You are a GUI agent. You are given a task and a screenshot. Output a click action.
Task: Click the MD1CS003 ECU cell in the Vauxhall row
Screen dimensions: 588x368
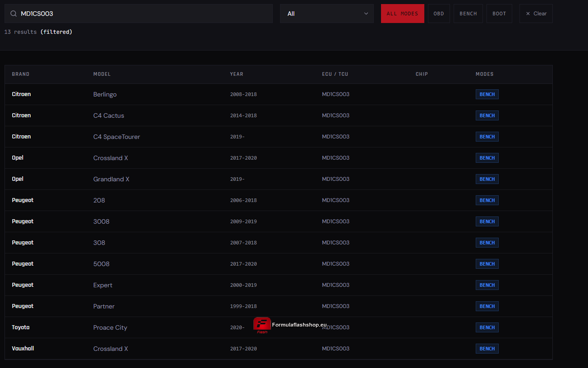pos(335,349)
